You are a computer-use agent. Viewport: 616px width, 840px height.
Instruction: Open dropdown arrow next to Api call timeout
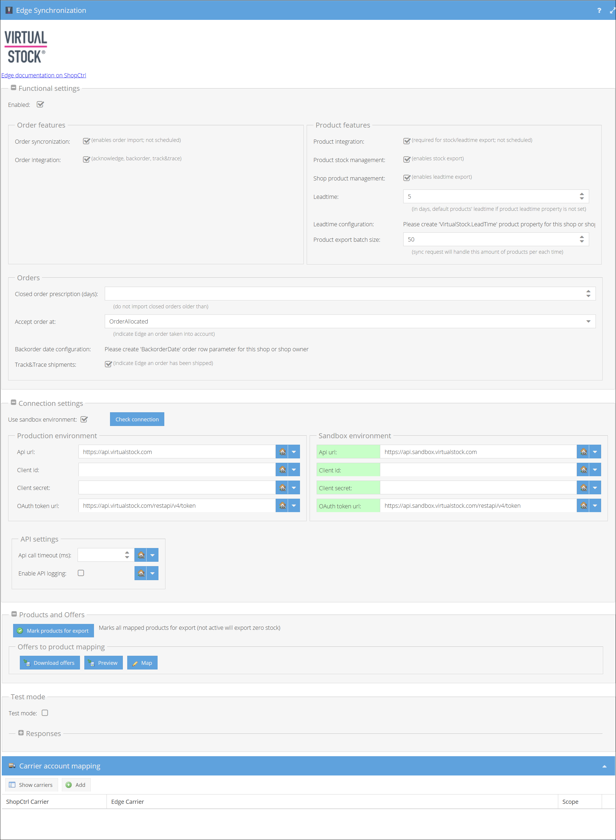[x=153, y=555]
